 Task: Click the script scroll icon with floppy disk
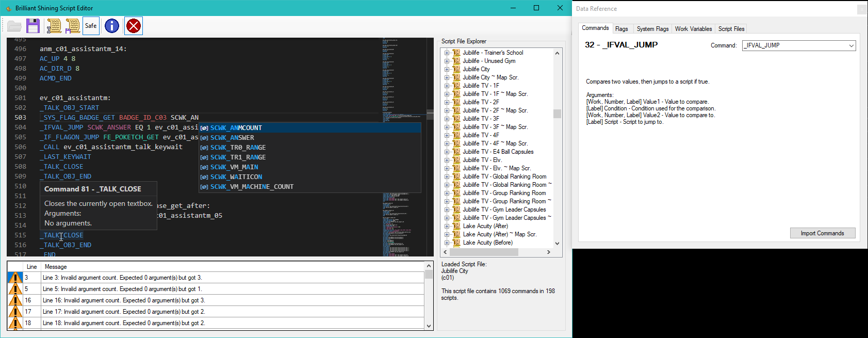(x=73, y=26)
